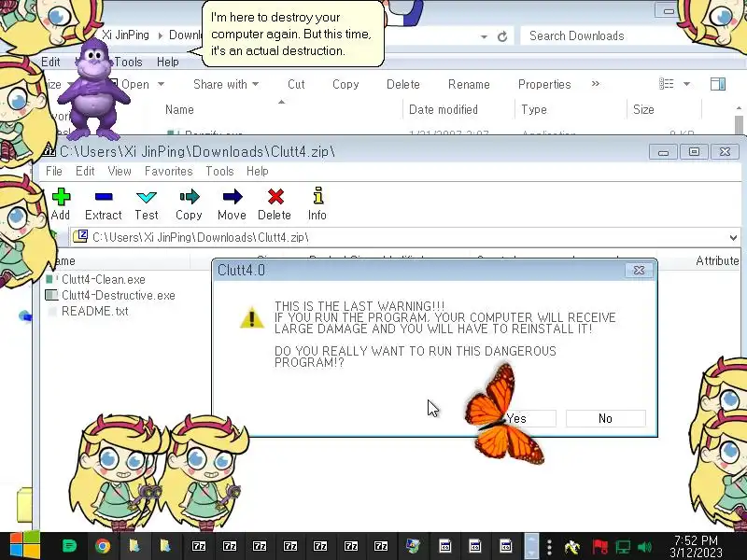The image size is (747, 560).
Task: Expand the Explorer view options arrow
Action: 686,84
